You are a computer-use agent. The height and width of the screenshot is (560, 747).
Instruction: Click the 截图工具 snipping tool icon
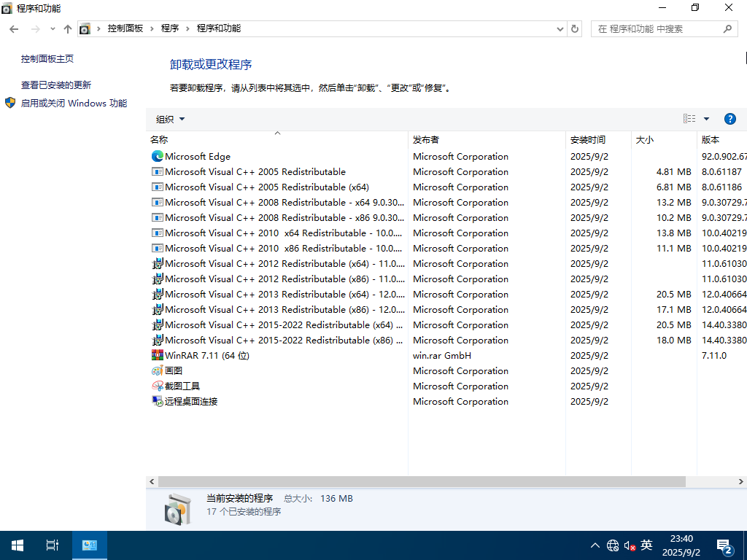157,386
